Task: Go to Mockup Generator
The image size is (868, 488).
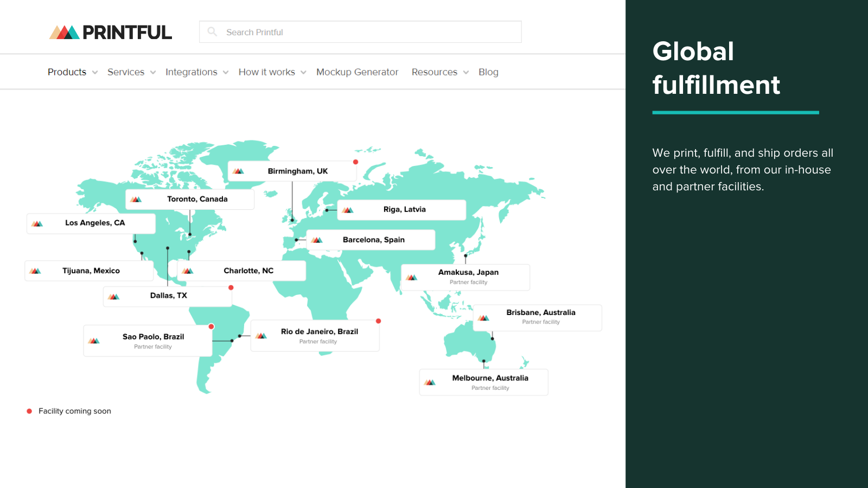Action: pos(358,72)
